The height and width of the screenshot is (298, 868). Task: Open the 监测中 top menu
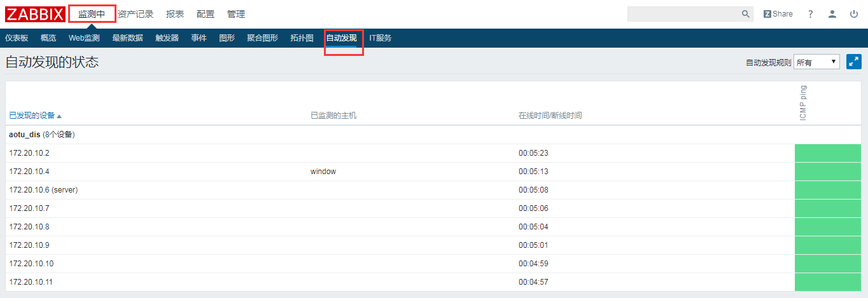[x=92, y=14]
